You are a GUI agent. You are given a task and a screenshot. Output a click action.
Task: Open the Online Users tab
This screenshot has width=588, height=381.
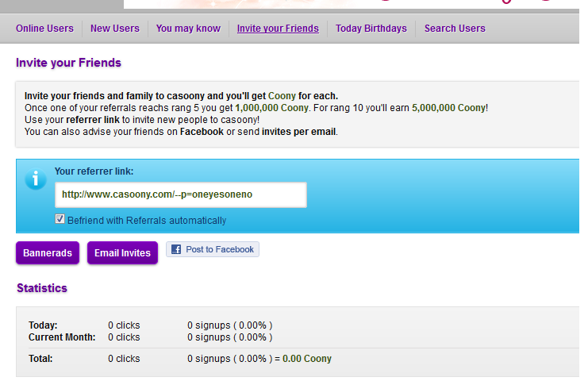(x=44, y=29)
